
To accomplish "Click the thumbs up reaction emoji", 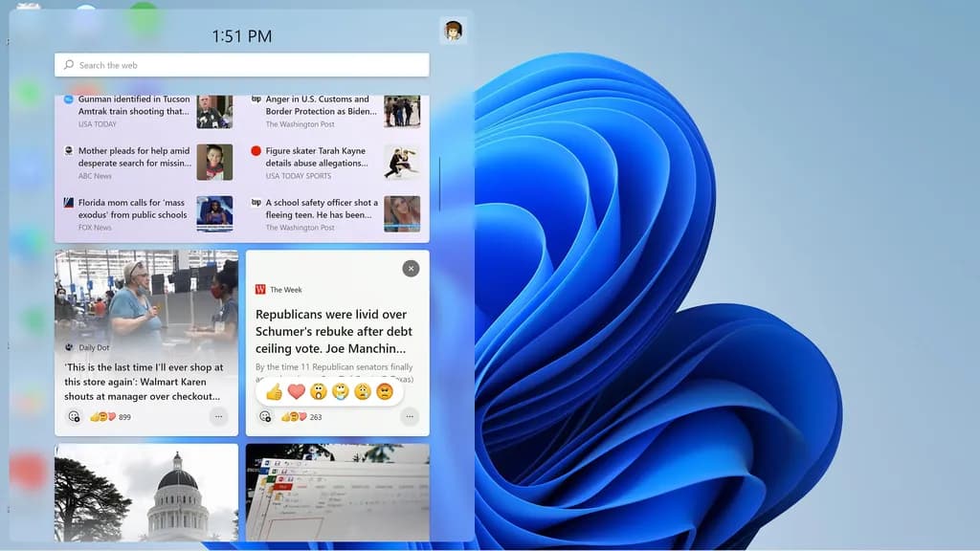I will point(275,391).
